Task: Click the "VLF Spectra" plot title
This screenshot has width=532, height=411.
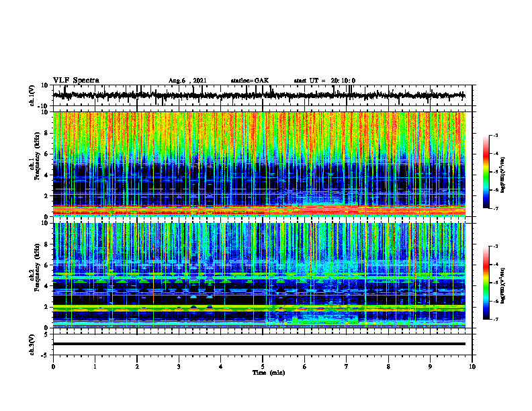Action: pyautogui.click(x=76, y=81)
